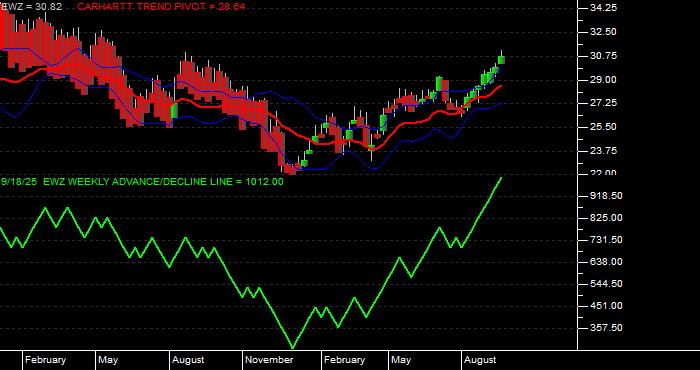Screen dimensions: 700x370
Task: Click the latest peak of the advance/decline line
Action: (501, 178)
